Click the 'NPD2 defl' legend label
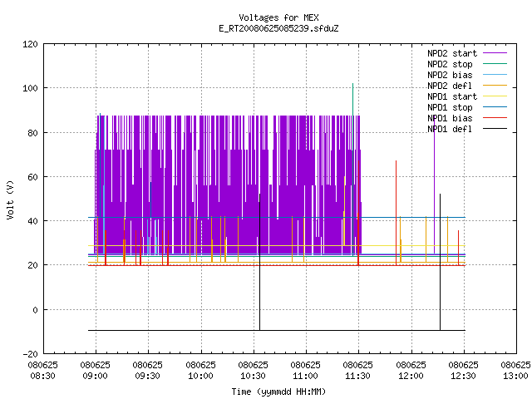 point(450,86)
